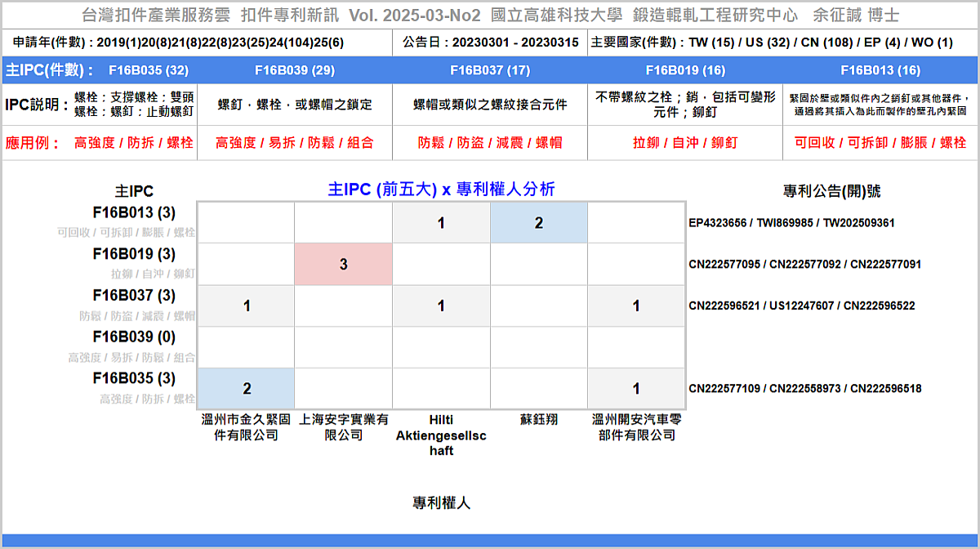Click cell 1 for 溫州市金久緊固件 in F16B037 row
The image size is (980, 549).
pos(246,306)
